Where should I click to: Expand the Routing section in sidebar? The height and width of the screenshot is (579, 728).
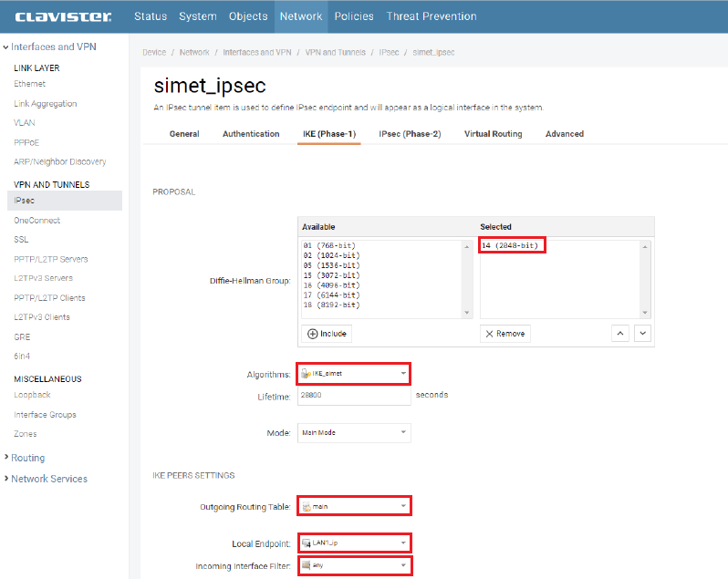[x=27, y=458]
